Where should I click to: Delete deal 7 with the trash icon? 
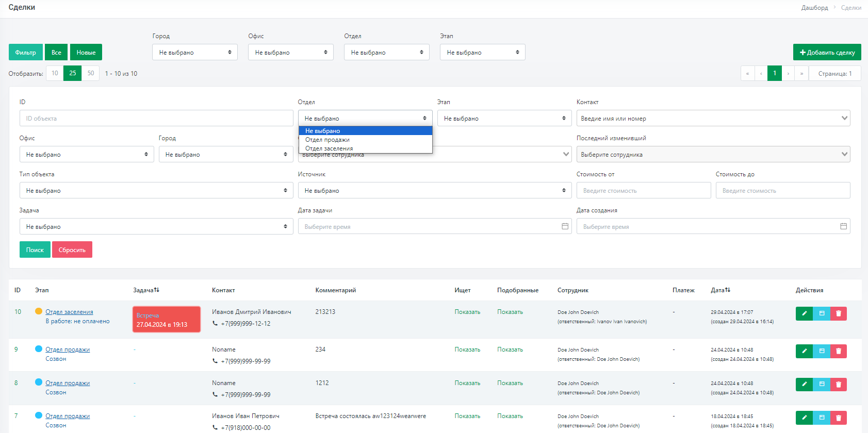(839, 418)
